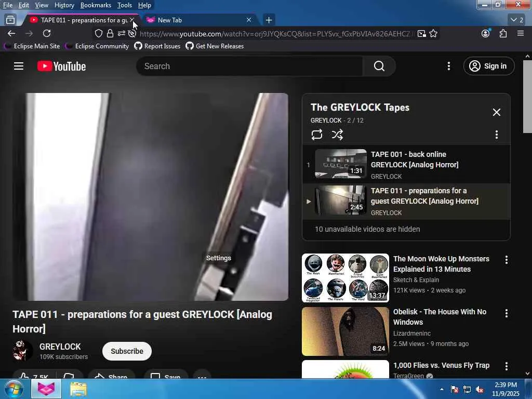Select TAPE 011 playlist entry
This screenshot has width=532, height=399.
[x=406, y=202]
